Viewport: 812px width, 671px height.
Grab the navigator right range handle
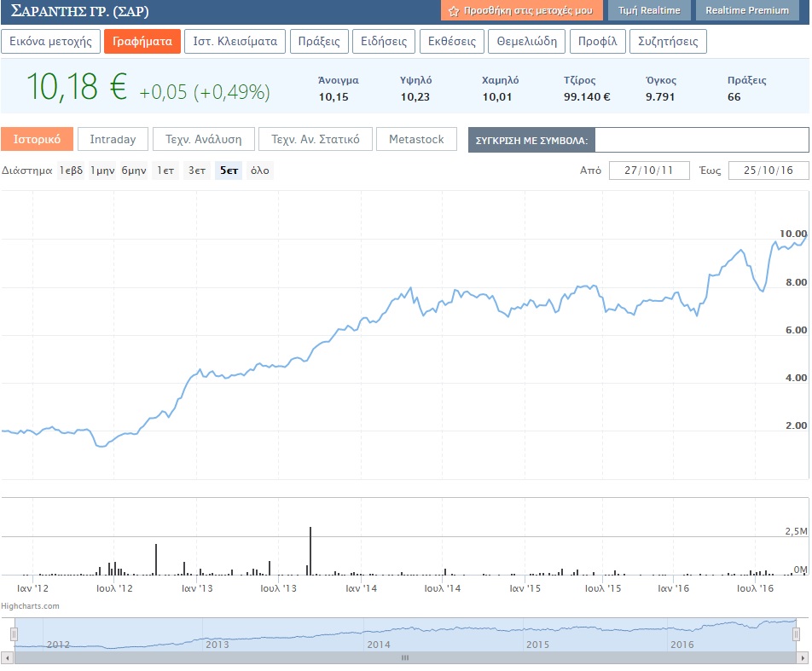click(796, 634)
